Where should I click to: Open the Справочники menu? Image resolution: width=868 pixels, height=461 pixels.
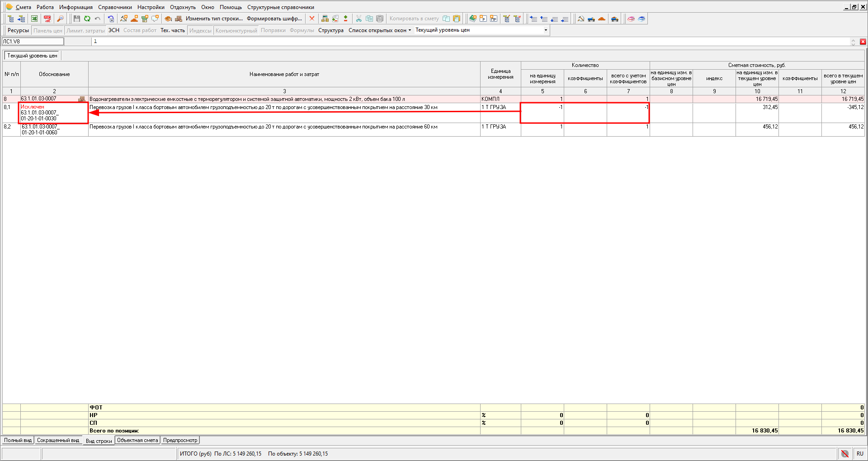(115, 7)
